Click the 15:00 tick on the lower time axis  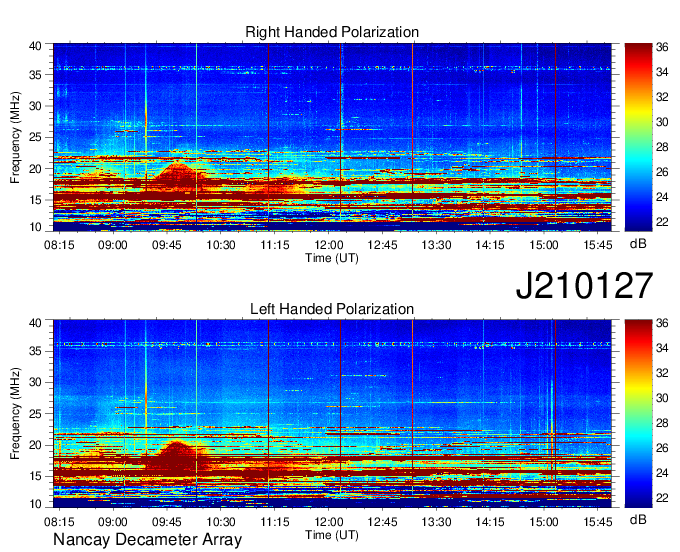pyautogui.click(x=543, y=522)
